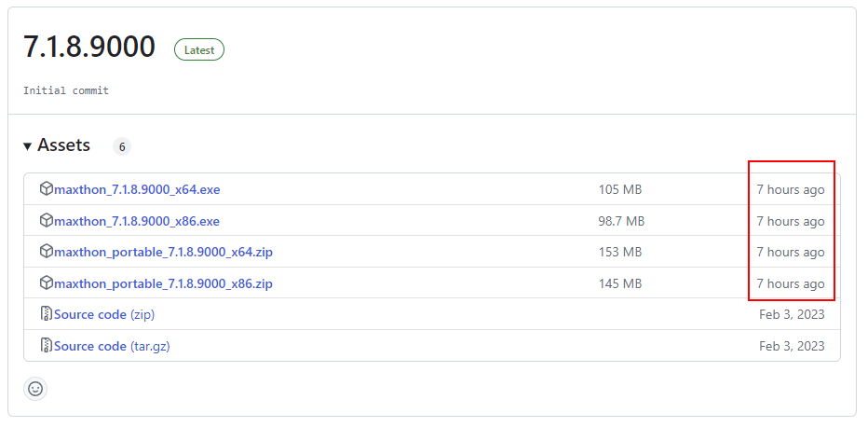Click the 153 MB file size
This screenshot has height=427, width=868.
(x=620, y=252)
